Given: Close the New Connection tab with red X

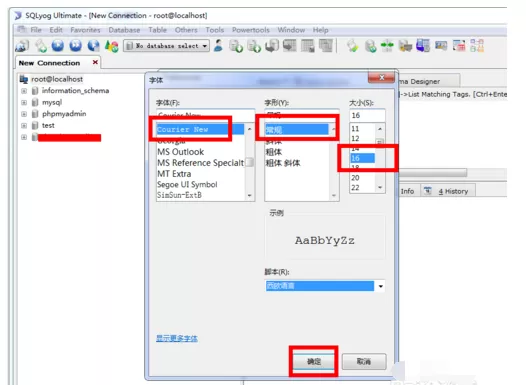Looking at the screenshot, I should click(95, 62).
